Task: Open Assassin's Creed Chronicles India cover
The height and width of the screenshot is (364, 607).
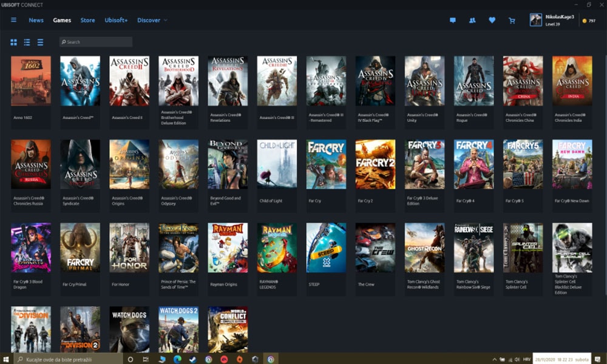Action: (x=572, y=81)
